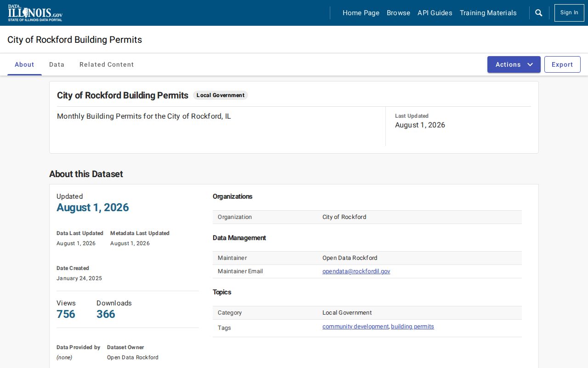Click the Local Government category value

click(347, 313)
